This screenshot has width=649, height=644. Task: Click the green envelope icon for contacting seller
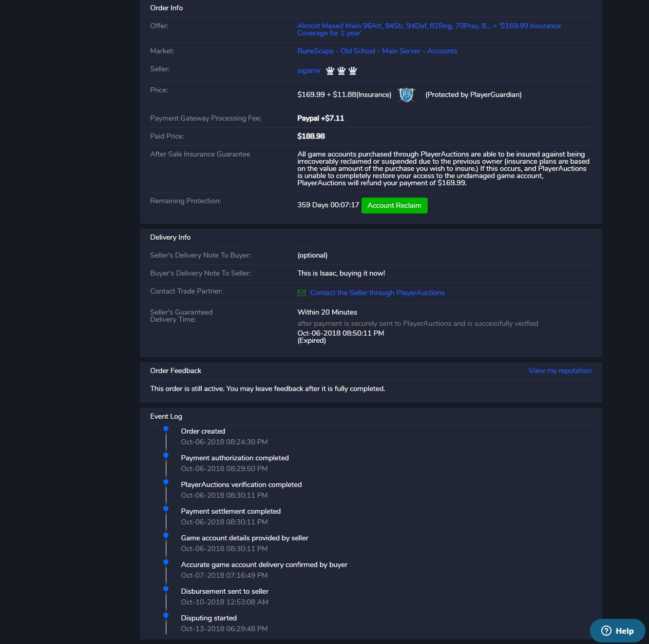(301, 292)
